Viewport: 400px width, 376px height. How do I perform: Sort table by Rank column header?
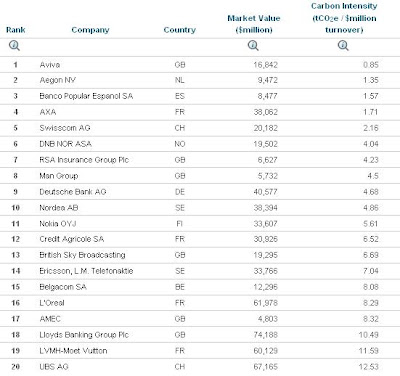coord(16,30)
